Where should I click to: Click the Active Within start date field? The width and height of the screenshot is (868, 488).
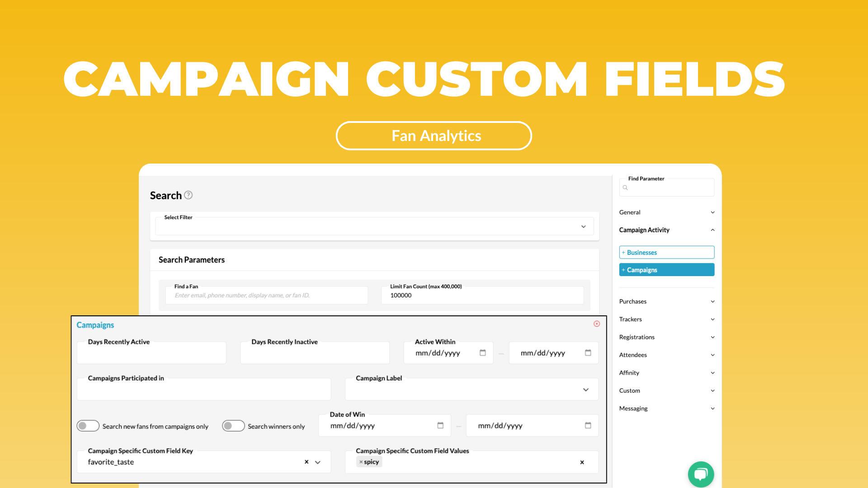(x=448, y=353)
